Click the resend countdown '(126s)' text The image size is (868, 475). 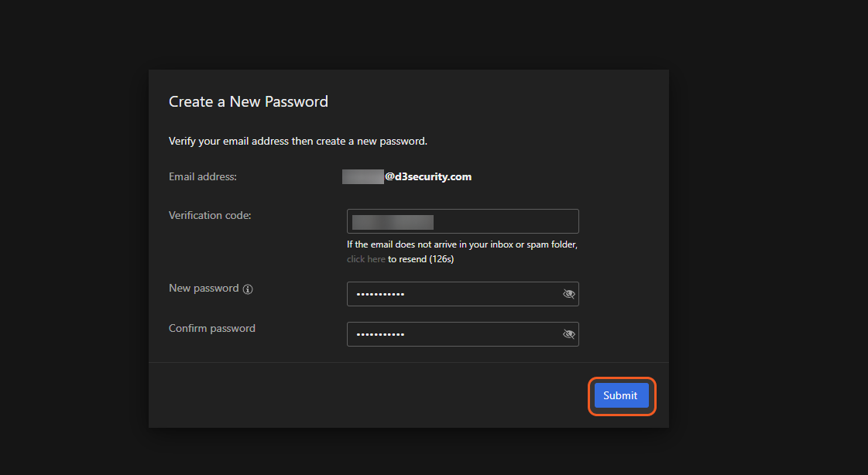coord(441,259)
